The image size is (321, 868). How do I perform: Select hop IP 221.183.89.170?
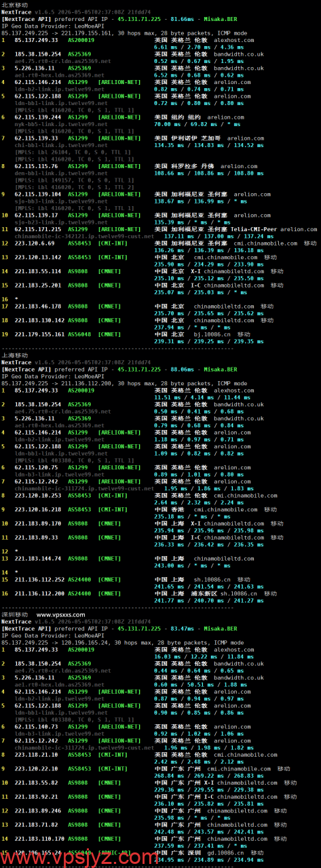(x=37, y=524)
